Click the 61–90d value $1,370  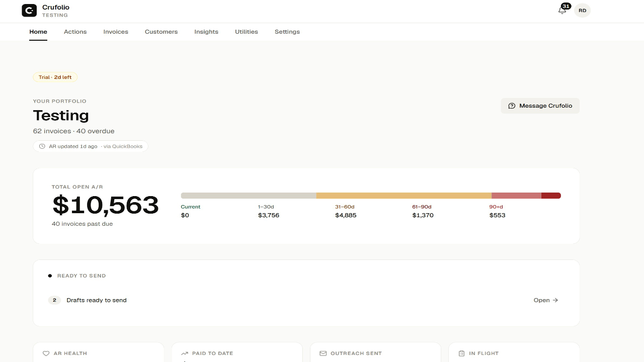423,215
